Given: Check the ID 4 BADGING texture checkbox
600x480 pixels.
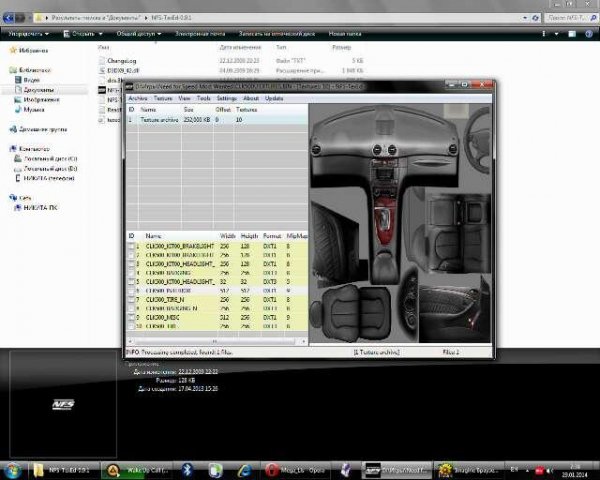Looking at the screenshot, I should pyautogui.click(x=131, y=273).
